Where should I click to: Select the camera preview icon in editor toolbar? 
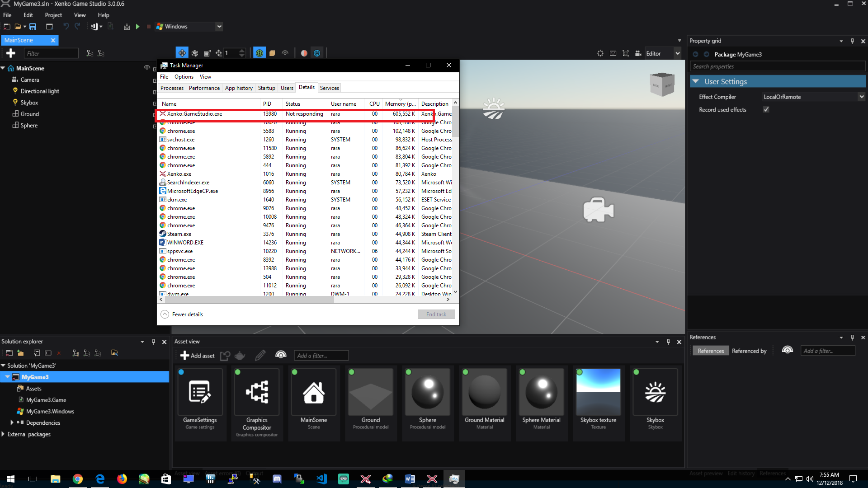pyautogui.click(x=638, y=53)
